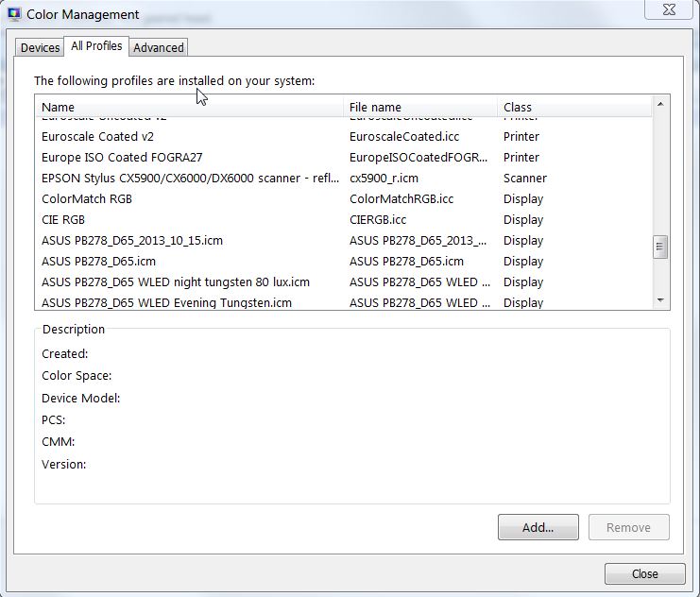Image resolution: width=700 pixels, height=597 pixels.
Task: Select Europe ISO Coated FOGRA27 profile
Action: 122,158
